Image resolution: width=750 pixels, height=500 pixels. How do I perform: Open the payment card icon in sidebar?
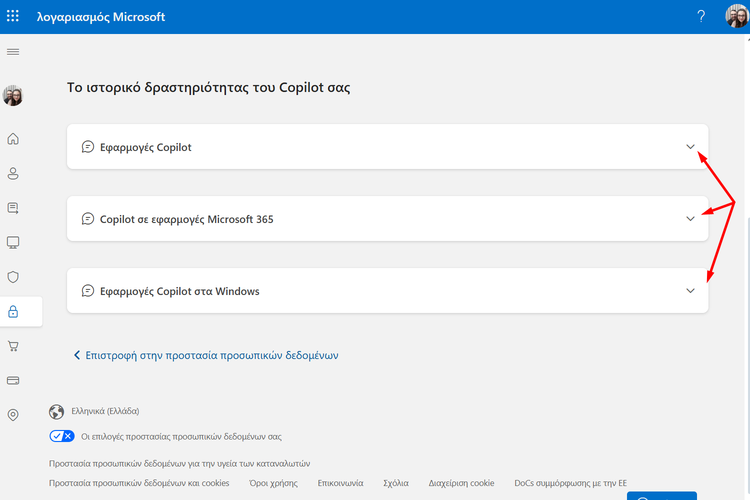(13, 381)
